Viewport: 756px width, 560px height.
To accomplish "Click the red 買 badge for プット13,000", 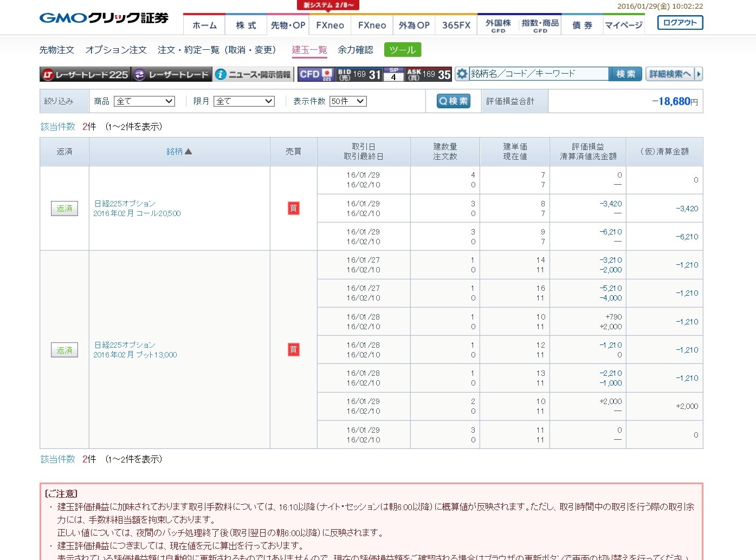I will point(293,349).
